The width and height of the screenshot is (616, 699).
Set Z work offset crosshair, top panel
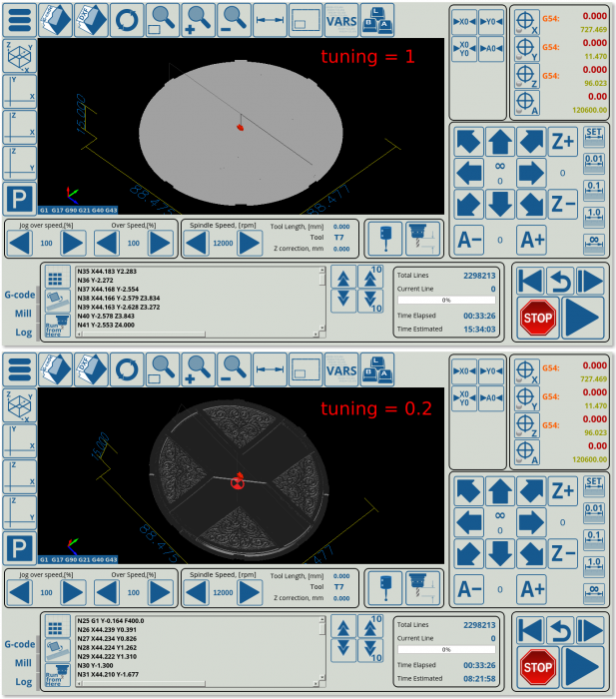point(526,75)
